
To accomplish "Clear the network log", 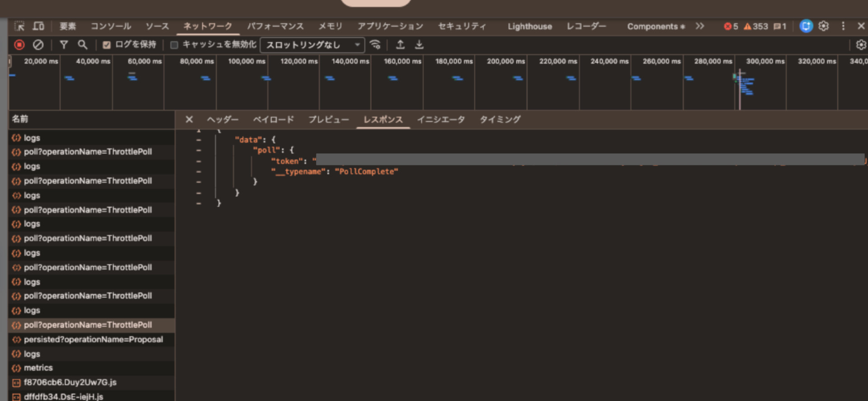I will 38,45.
